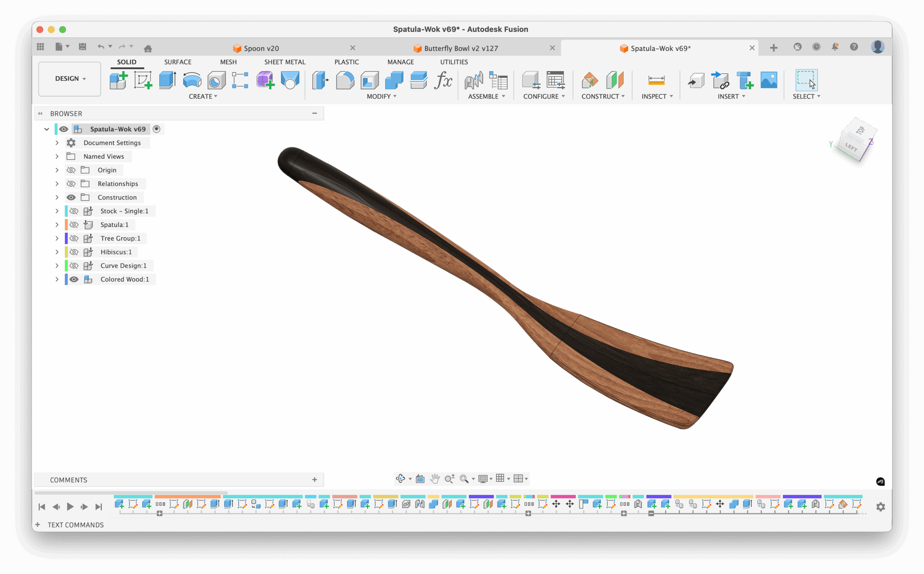The height and width of the screenshot is (574, 924).
Task: Switch to the Butterfly Bowl v2 document tab
Action: 461,48
